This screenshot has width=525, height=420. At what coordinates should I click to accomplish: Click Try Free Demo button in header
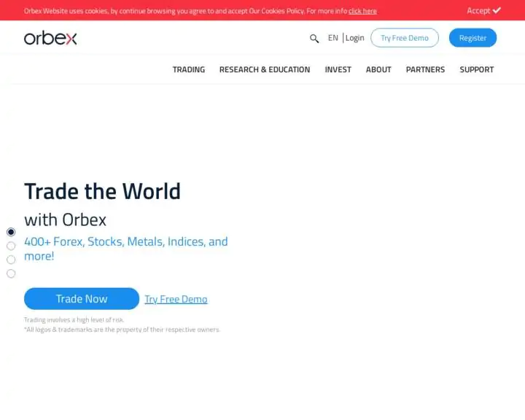[x=404, y=38]
